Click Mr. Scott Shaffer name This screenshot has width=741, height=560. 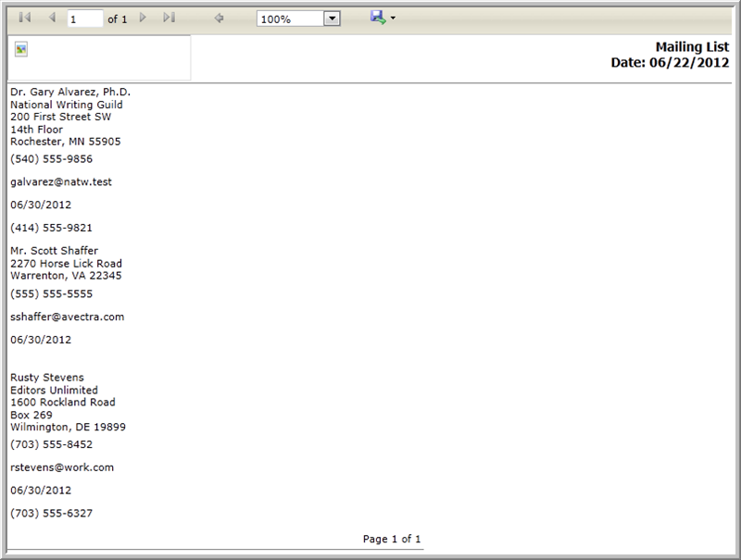coord(55,251)
